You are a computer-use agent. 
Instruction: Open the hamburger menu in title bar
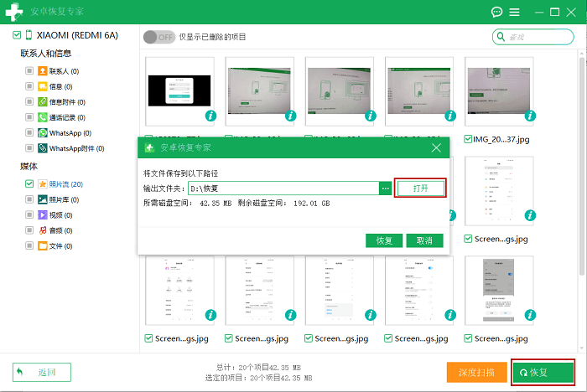click(514, 13)
